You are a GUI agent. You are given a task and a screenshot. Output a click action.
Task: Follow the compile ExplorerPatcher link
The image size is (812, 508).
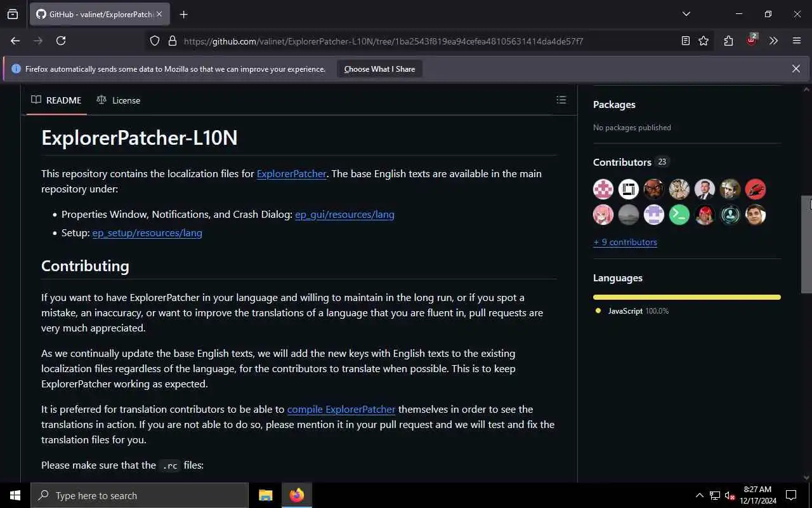pyautogui.click(x=341, y=409)
